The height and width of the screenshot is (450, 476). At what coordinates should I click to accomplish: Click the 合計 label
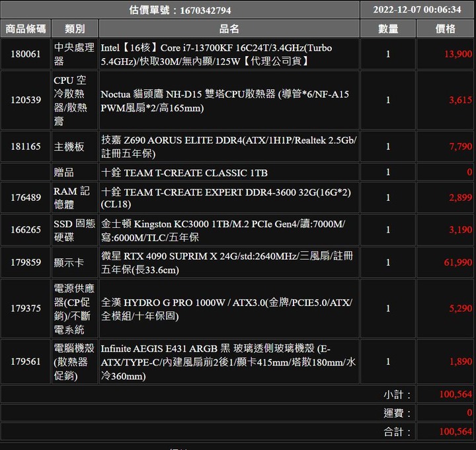tap(397, 431)
